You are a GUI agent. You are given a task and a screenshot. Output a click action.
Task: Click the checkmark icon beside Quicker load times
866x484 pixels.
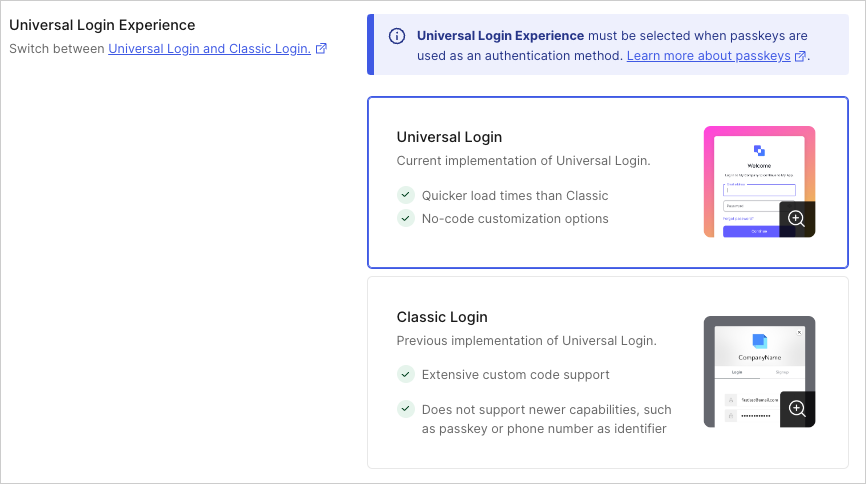coord(405,195)
